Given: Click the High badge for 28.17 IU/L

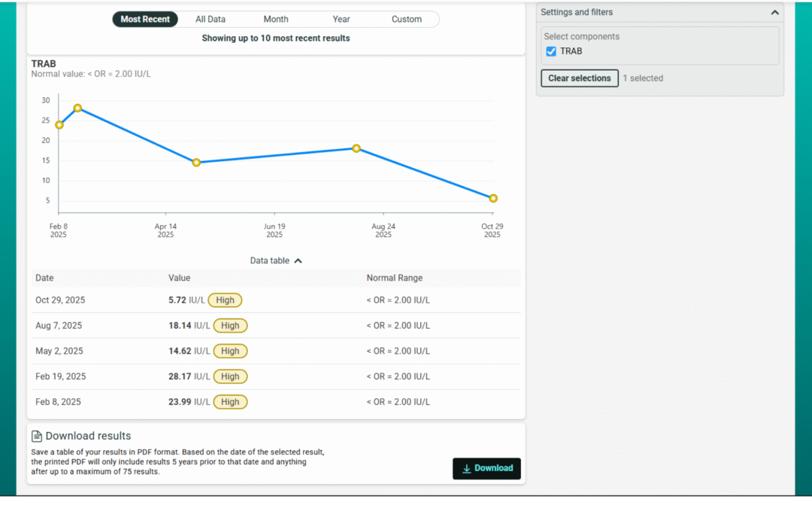Looking at the screenshot, I should [230, 376].
